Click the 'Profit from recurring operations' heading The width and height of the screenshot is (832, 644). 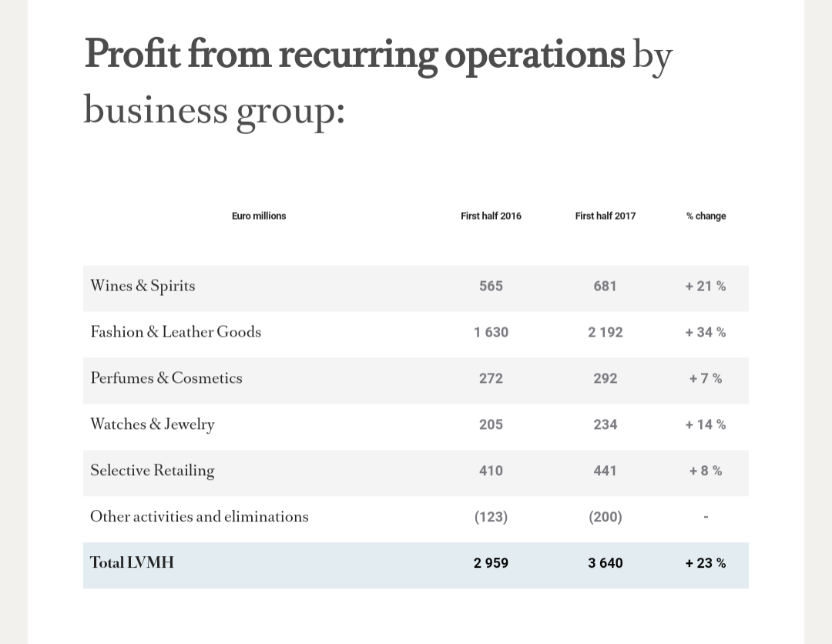[x=354, y=55]
